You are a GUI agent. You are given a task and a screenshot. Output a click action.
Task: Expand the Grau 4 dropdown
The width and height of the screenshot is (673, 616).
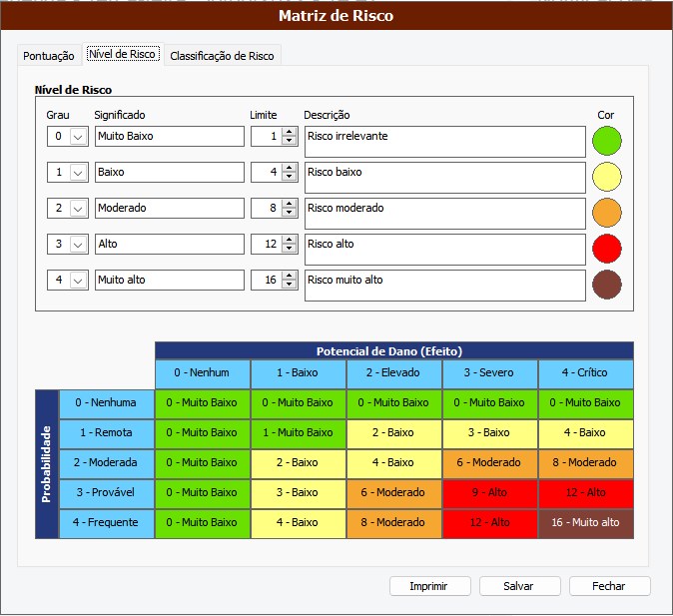point(79,281)
